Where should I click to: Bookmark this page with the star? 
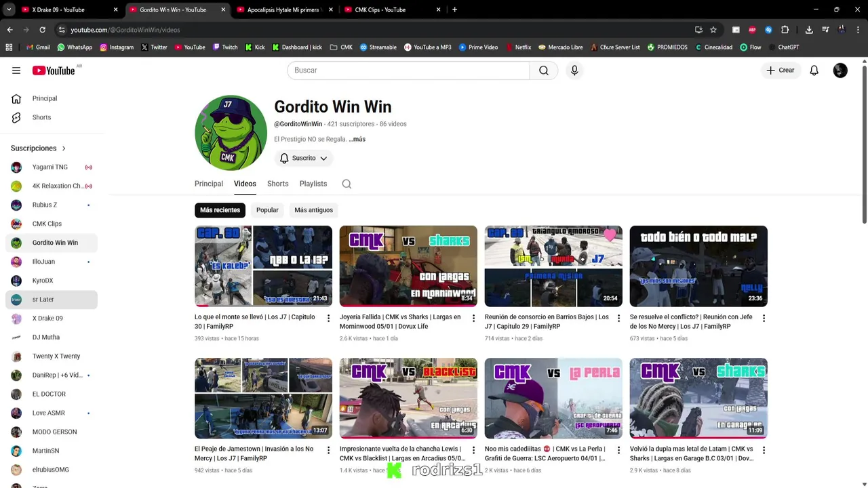point(713,30)
